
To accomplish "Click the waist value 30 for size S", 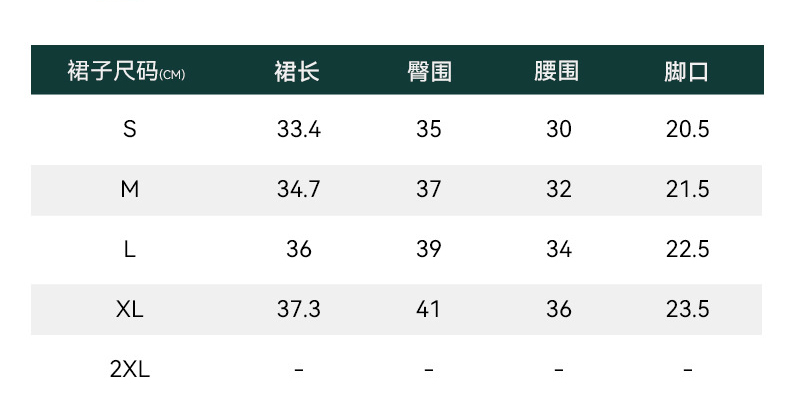I will pos(558,130).
